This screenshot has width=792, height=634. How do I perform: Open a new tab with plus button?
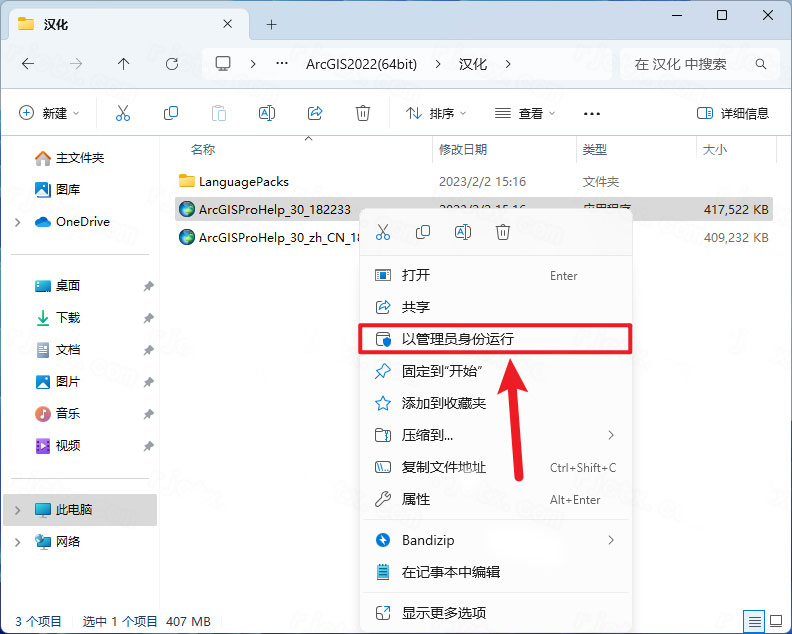(x=271, y=24)
